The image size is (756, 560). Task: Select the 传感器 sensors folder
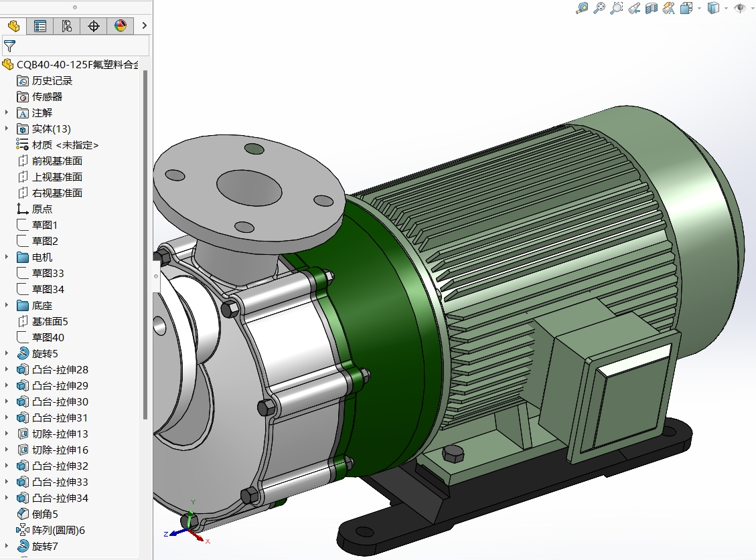(40, 96)
